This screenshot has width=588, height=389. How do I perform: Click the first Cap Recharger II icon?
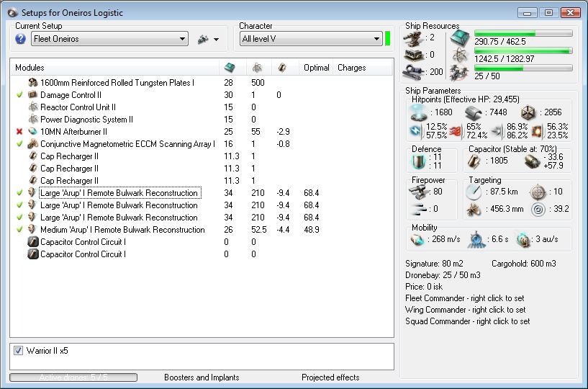33,156
